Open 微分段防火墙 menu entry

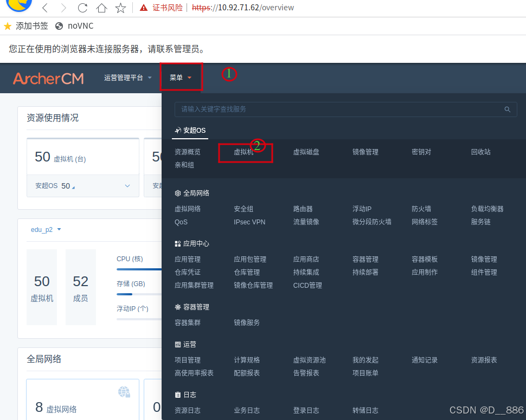(x=371, y=222)
